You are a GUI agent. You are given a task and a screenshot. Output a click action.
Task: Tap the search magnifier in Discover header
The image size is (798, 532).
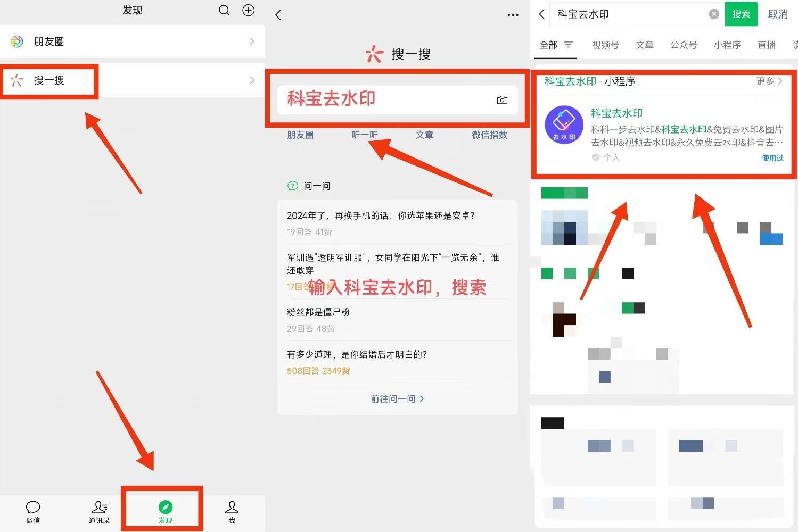(224, 10)
